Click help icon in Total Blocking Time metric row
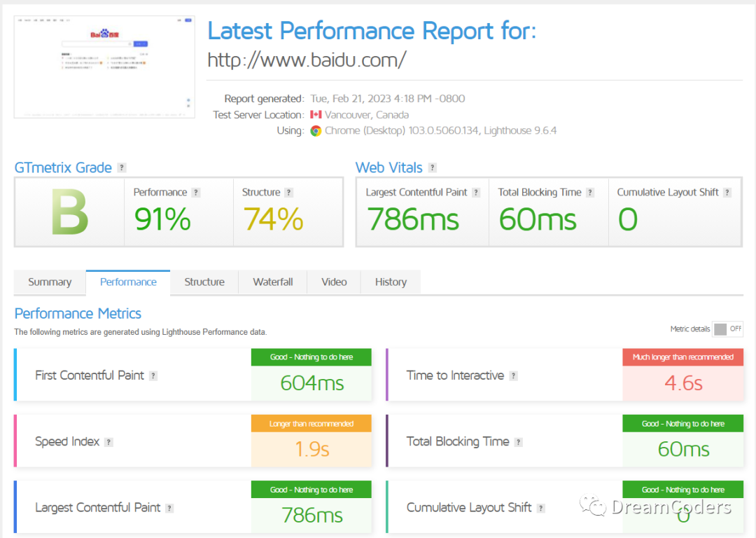 (x=518, y=442)
